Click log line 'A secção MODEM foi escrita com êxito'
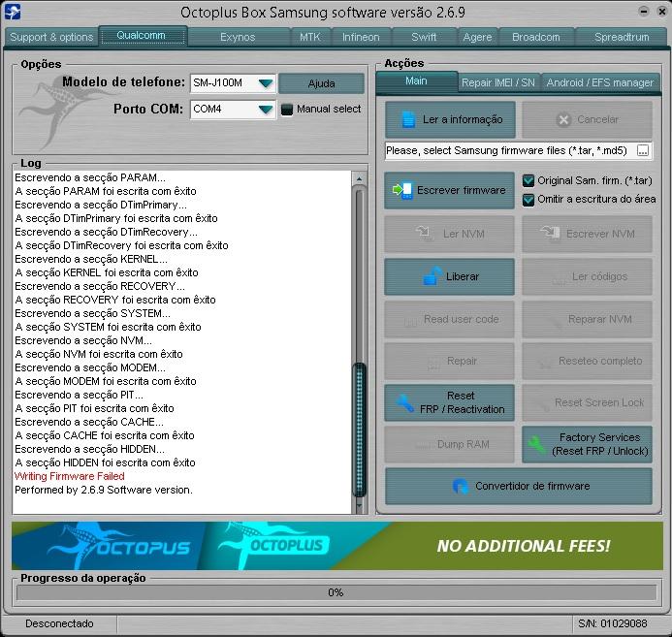This screenshot has height=637, width=672. tap(106, 381)
